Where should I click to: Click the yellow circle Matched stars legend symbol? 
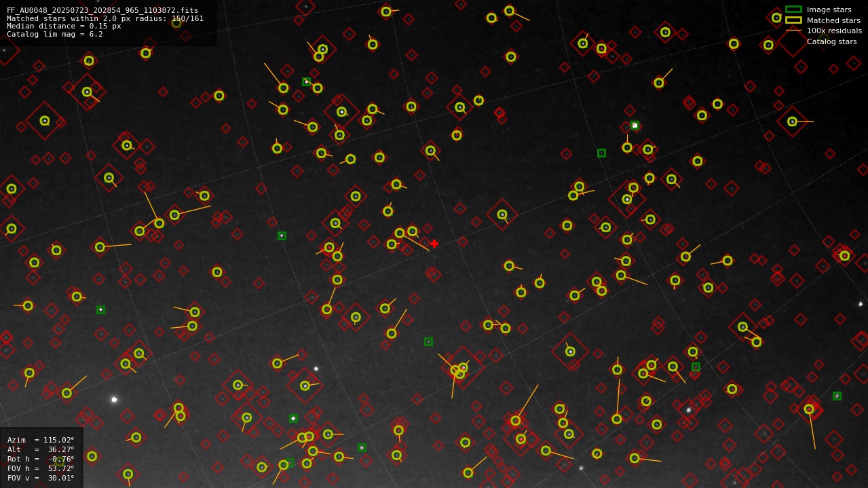click(x=793, y=20)
